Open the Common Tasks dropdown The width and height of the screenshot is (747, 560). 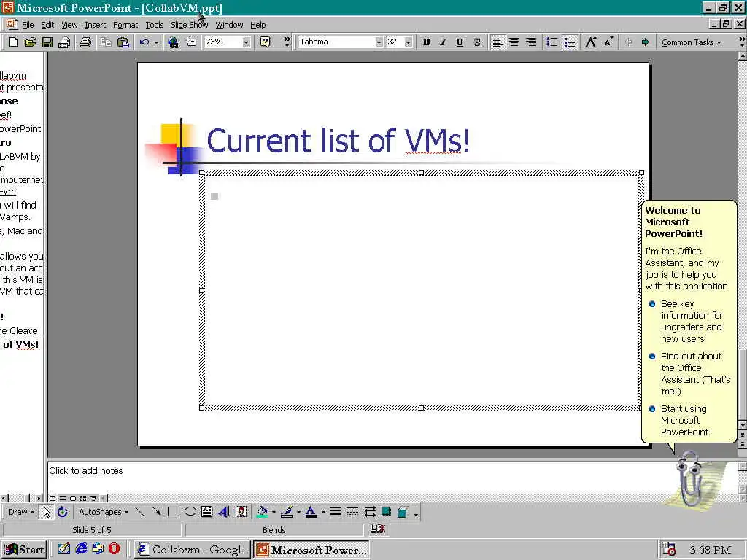pos(691,42)
